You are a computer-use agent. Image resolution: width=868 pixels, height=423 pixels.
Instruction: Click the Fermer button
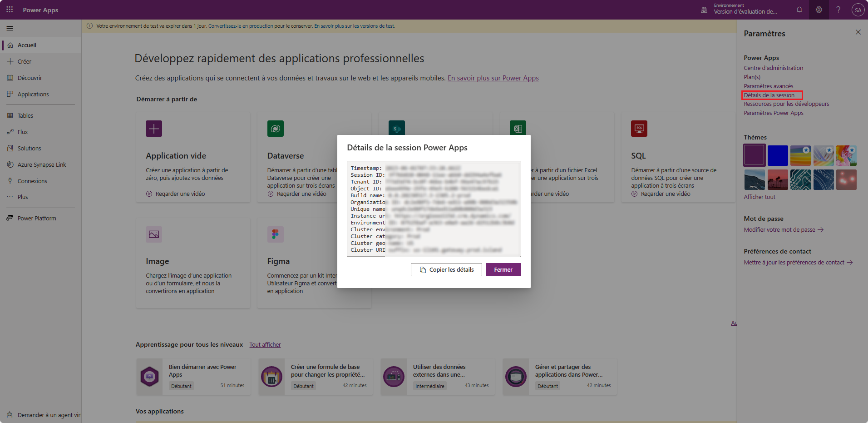pos(503,269)
